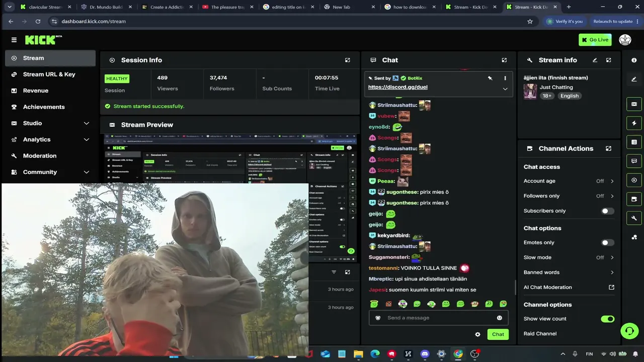Toggle Show view count
644x362 pixels.
tap(607, 319)
